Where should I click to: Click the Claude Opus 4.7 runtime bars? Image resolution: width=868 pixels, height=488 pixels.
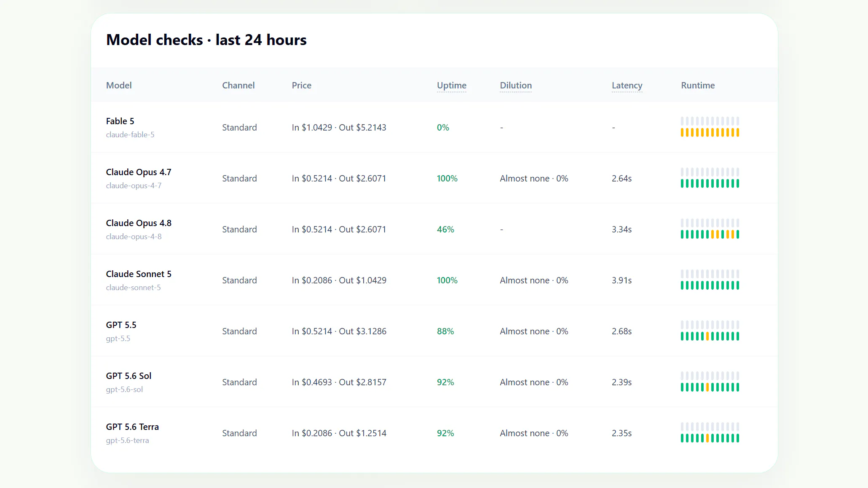(710, 178)
